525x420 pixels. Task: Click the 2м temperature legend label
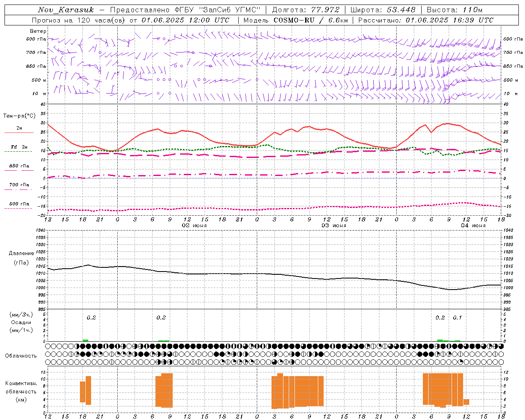(x=19, y=128)
